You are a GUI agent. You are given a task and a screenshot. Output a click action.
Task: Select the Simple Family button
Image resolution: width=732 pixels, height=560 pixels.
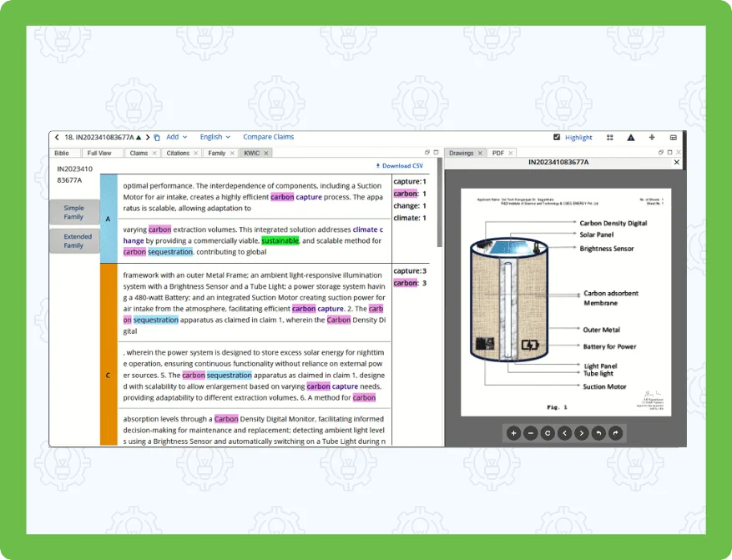coord(73,212)
